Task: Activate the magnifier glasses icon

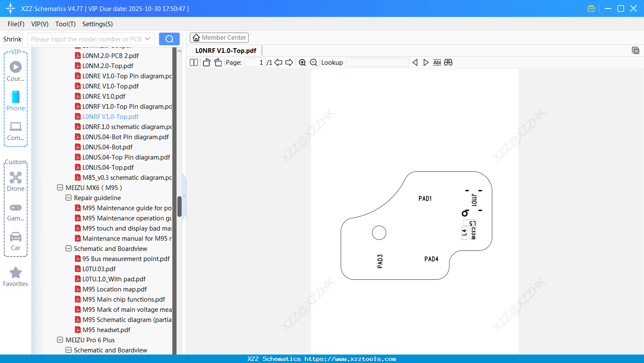Action: tap(448, 62)
